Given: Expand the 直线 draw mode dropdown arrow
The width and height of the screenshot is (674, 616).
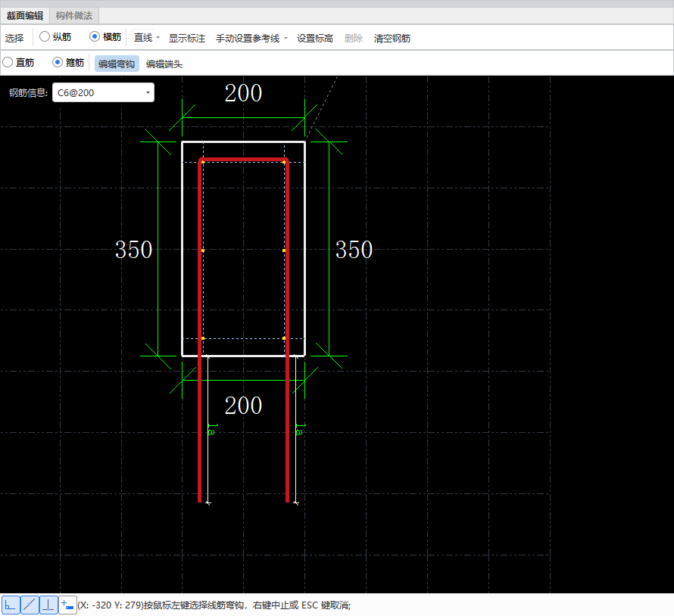Looking at the screenshot, I should pyautogui.click(x=158, y=38).
